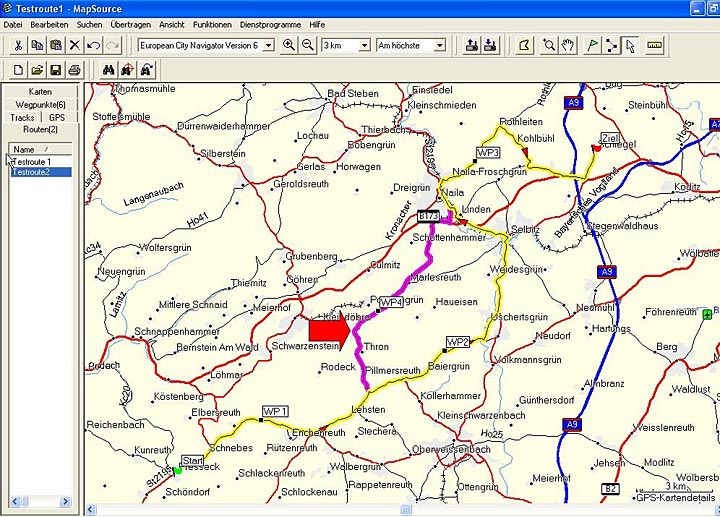The image size is (720, 517).
Task: Select the Hand pan tool
Action: click(x=568, y=46)
